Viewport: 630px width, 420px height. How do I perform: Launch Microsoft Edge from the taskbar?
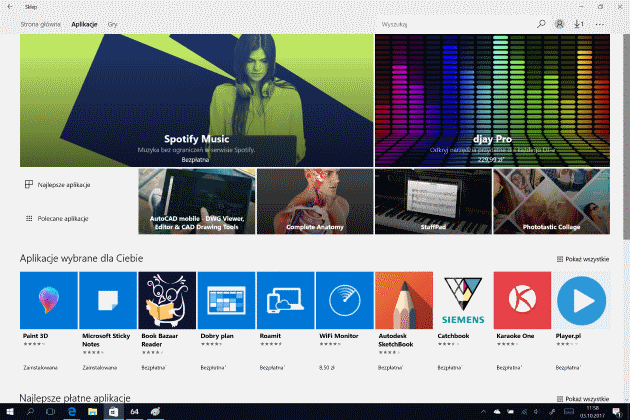(72, 412)
